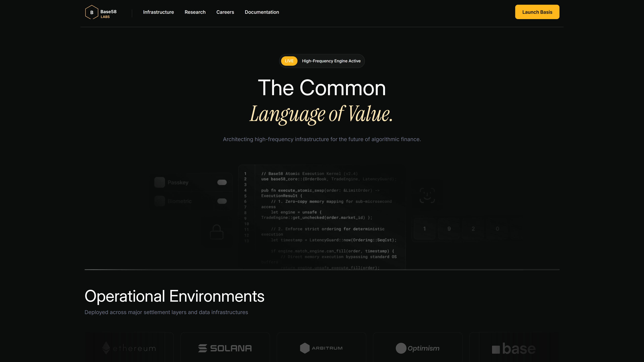Open the Infrastructure nav item
The height and width of the screenshot is (362, 644).
[158, 12]
